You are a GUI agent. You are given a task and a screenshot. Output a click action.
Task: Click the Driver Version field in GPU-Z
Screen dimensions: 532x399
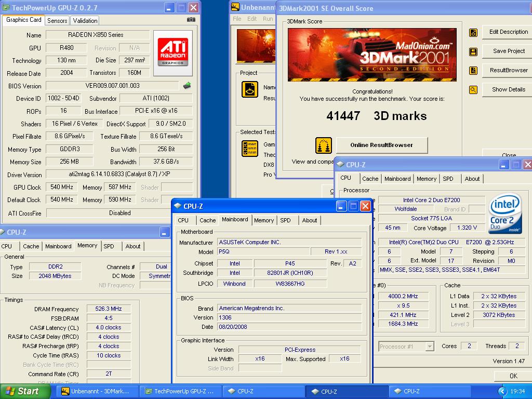(119, 174)
